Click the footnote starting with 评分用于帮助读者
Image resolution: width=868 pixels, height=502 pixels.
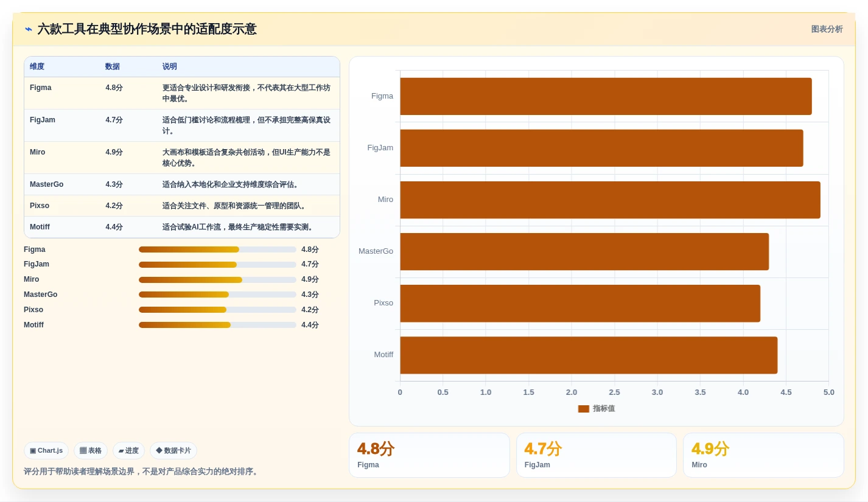tap(142, 472)
